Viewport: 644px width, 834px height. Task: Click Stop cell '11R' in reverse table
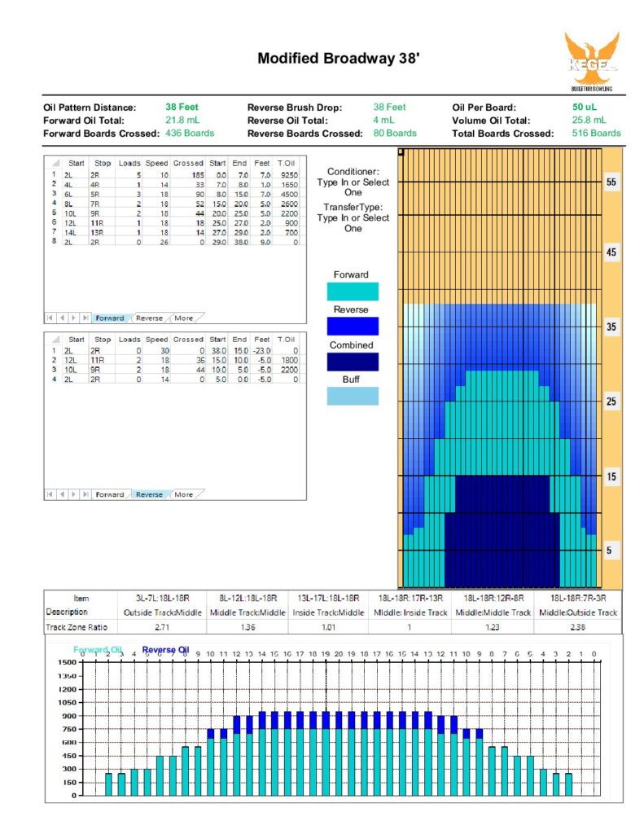point(97,360)
